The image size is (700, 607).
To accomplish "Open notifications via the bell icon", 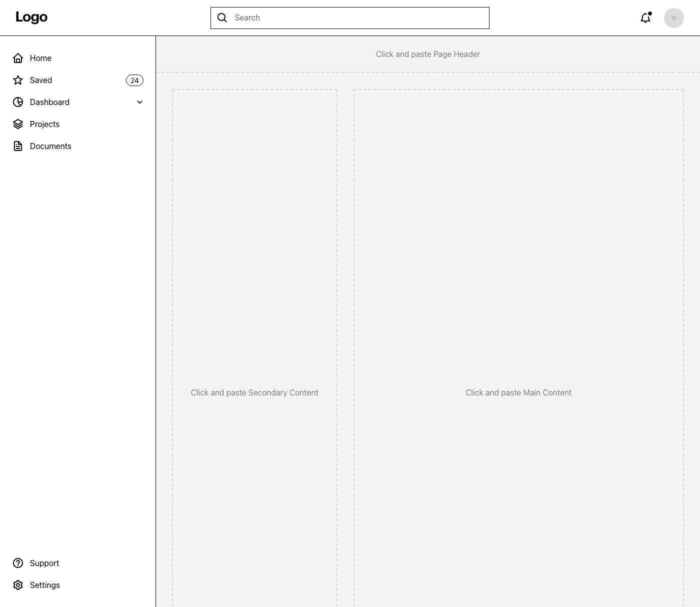I will (x=645, y=17).
